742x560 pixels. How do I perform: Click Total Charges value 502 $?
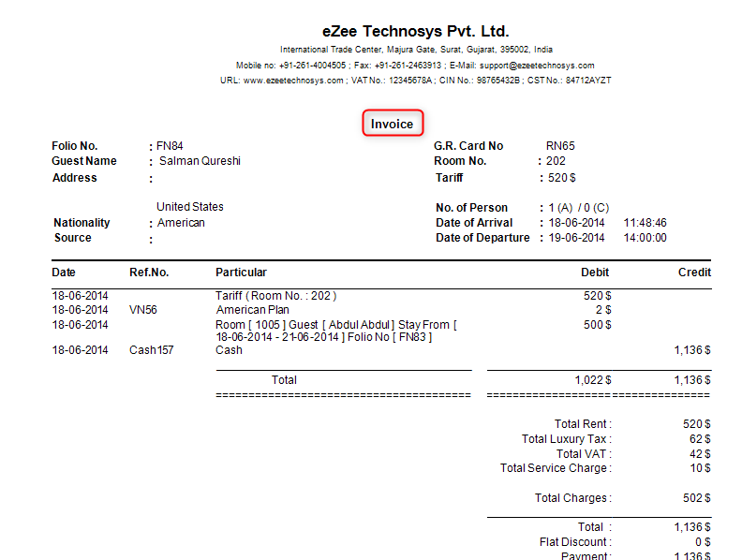pos(697,498)
